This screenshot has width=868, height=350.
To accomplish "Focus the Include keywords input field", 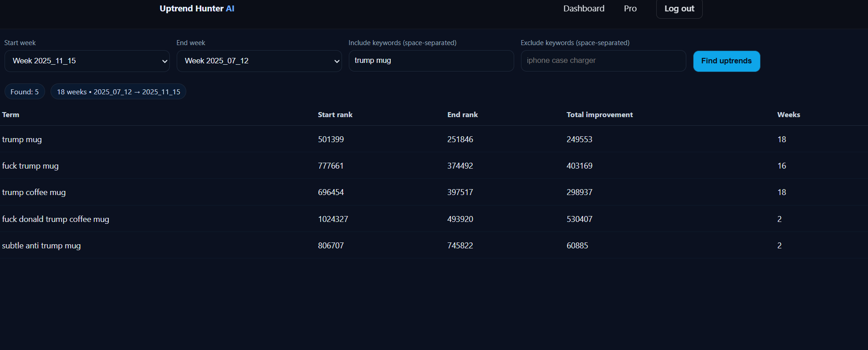I will tap(431, 61).
